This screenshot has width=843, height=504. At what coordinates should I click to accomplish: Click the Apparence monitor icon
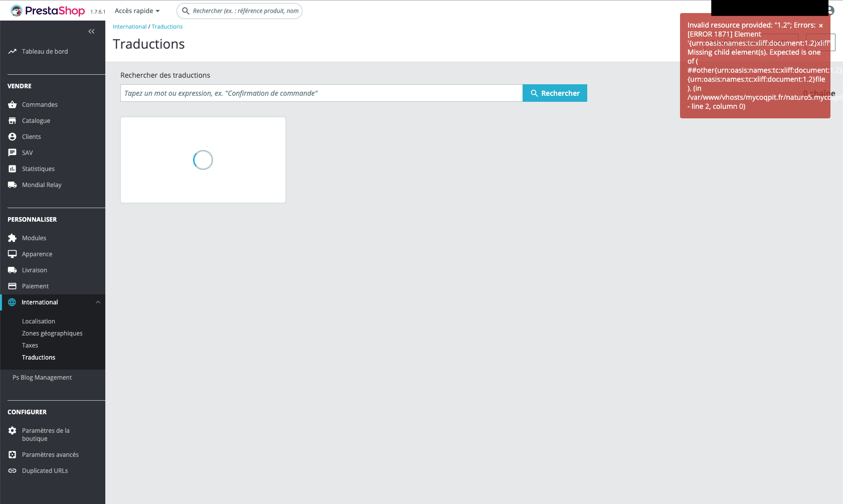click(13, 254)
